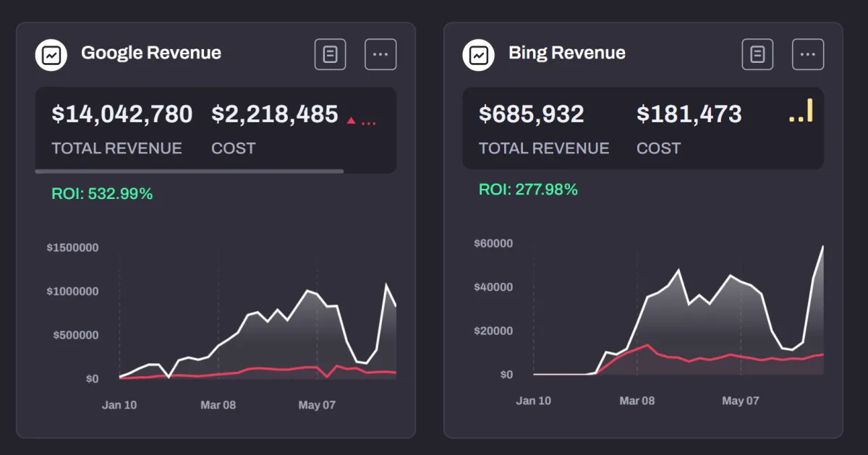868x455 pixels.
Task: Click the TOTAL REVENUE label in Bing card
Action: (x=544, y=148)
